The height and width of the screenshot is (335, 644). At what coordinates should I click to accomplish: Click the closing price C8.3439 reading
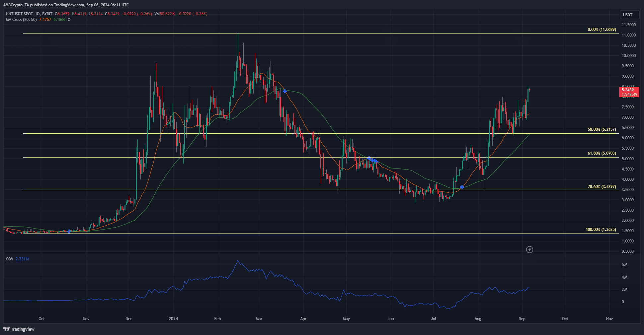pos(113,14)
